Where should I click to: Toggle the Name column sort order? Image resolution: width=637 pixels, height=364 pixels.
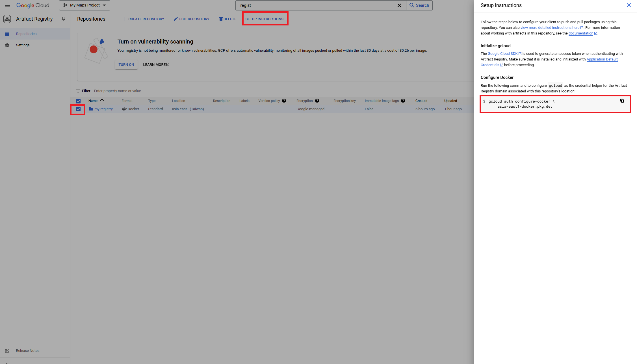click(102, 101)
